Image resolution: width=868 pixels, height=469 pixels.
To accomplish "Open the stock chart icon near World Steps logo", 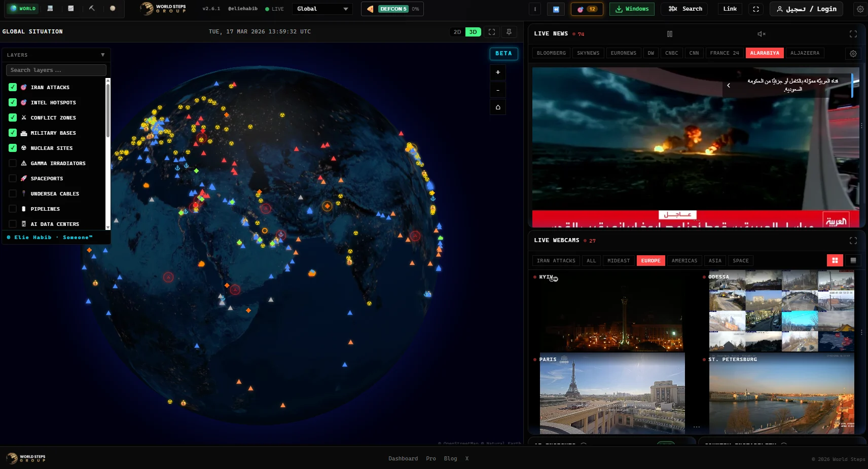I will (x=71, y=8).
